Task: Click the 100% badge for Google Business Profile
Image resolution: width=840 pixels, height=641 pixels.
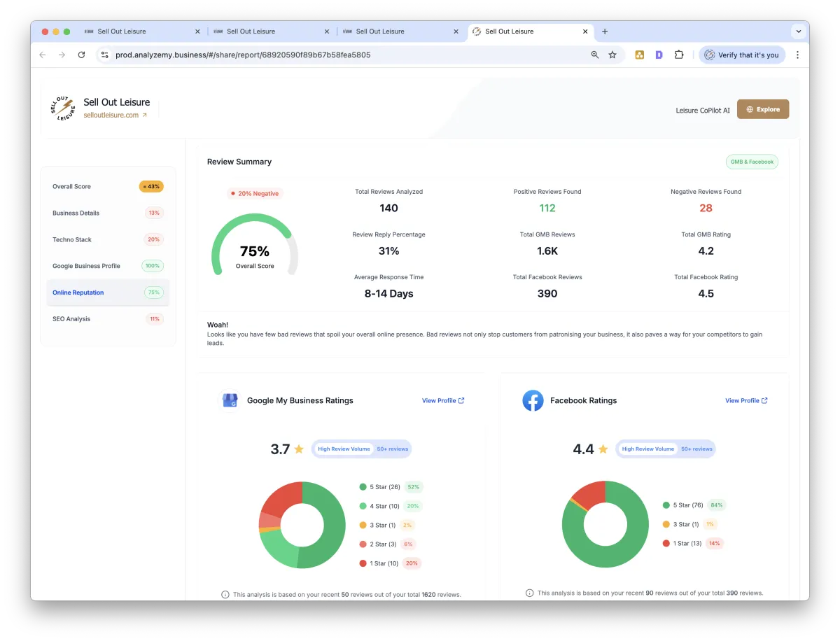Action: point(153,266)
